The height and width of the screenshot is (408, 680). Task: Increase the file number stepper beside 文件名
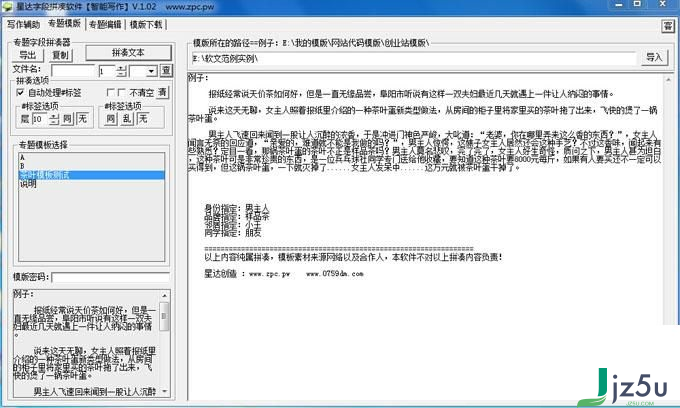pyautogui.click(x=121, y=68)
